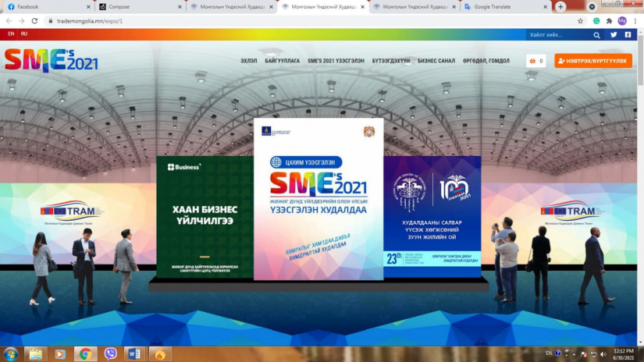Click the blue 100-year anniversary banner
This screenshot has height=362, width=644.
[x=432, y=217]
